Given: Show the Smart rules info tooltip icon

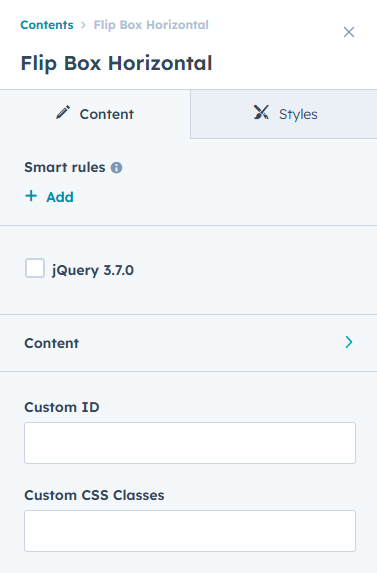Looking at the screenshot, I should [x=117, y=168].
